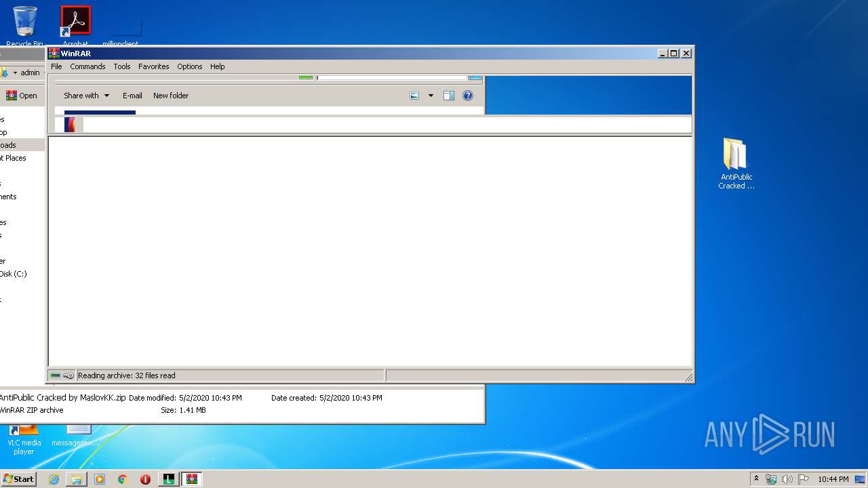This screenshot has width=868, height=488.
Task: Switch to WinRAR taskbar button
Action: pos(192,479)
